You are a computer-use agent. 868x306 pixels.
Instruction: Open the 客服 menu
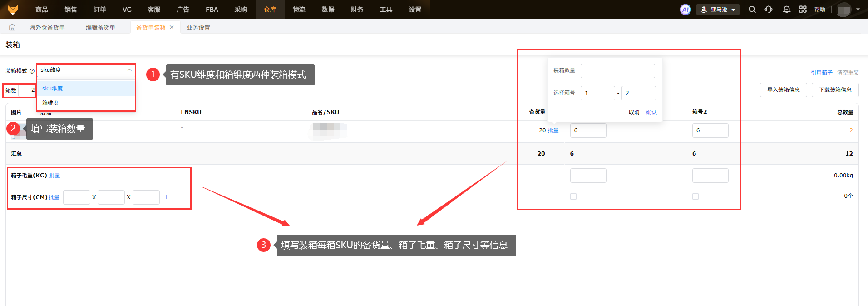154,10
